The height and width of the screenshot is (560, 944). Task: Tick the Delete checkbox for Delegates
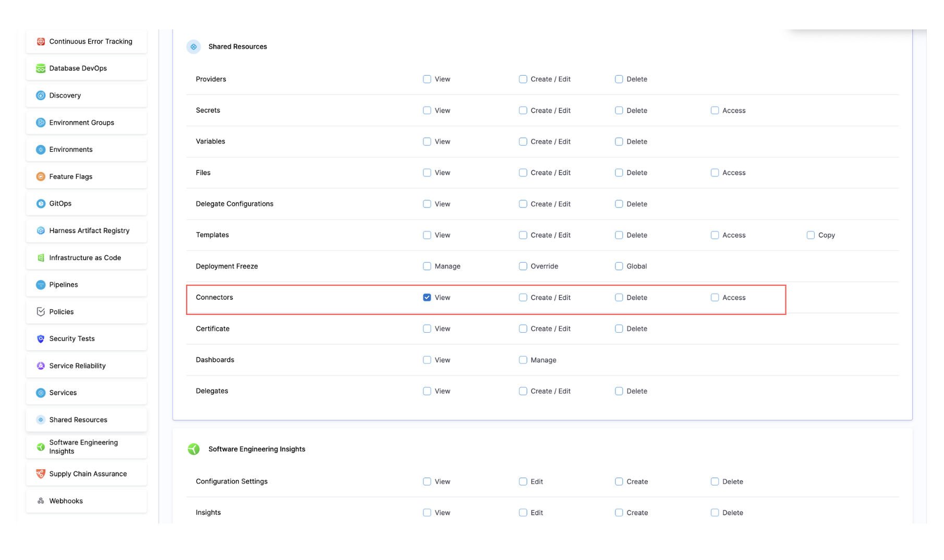point(619,391)
